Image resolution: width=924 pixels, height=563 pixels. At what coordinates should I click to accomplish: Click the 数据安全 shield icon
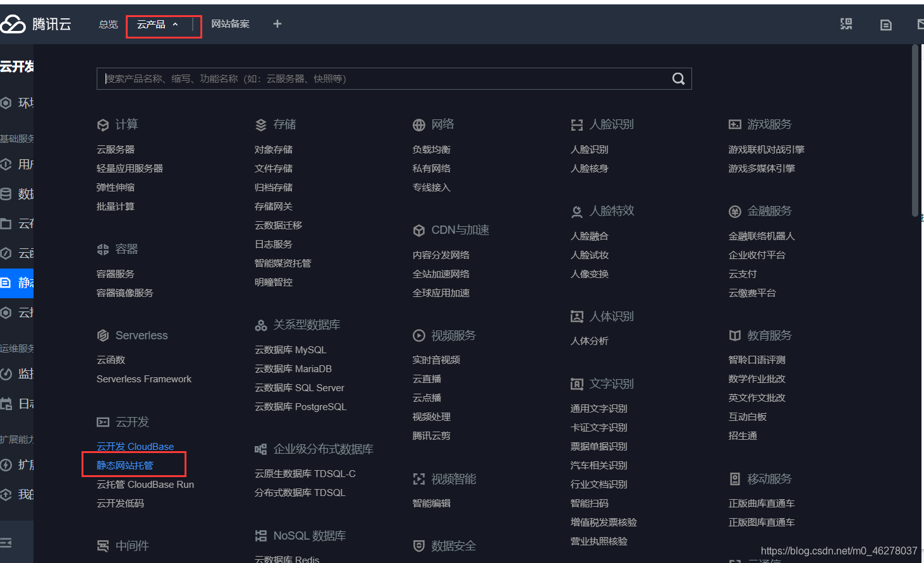[418, 546]
